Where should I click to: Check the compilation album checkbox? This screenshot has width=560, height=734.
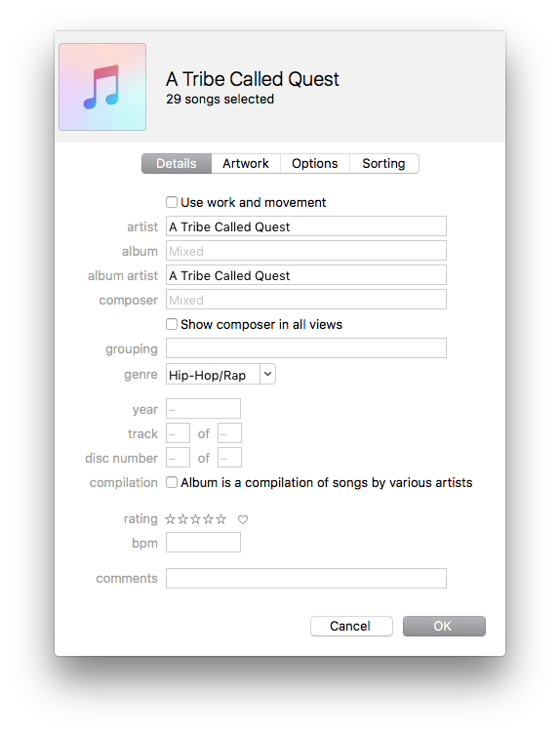click(172, 482)
